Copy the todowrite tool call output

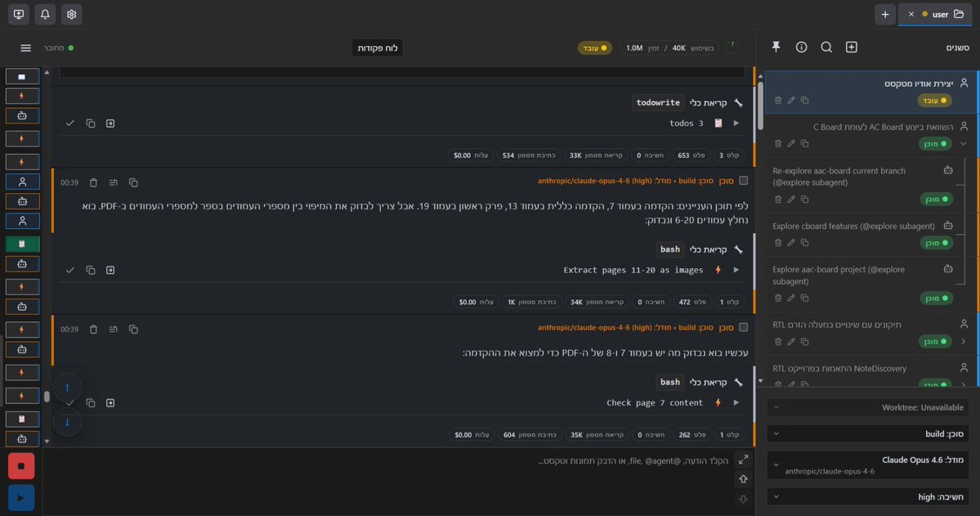(91, 123)
